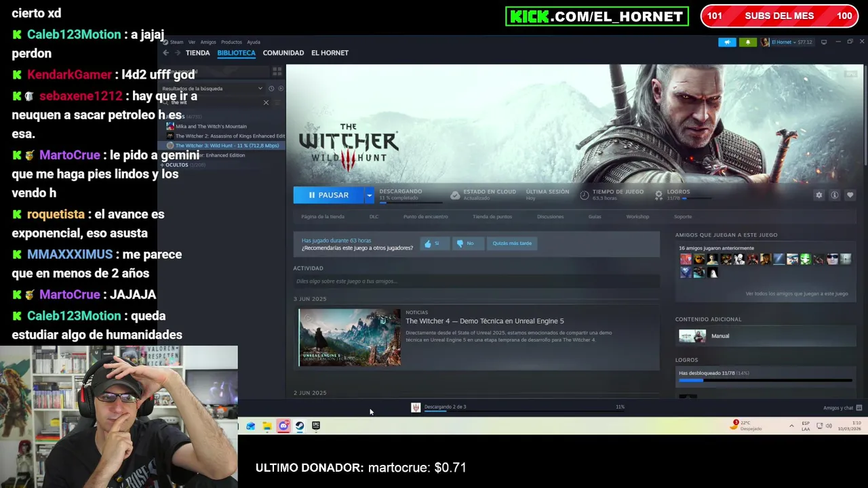The image size is (868, 488).
Task: View all friends who play this game
Action: point(796,294)
